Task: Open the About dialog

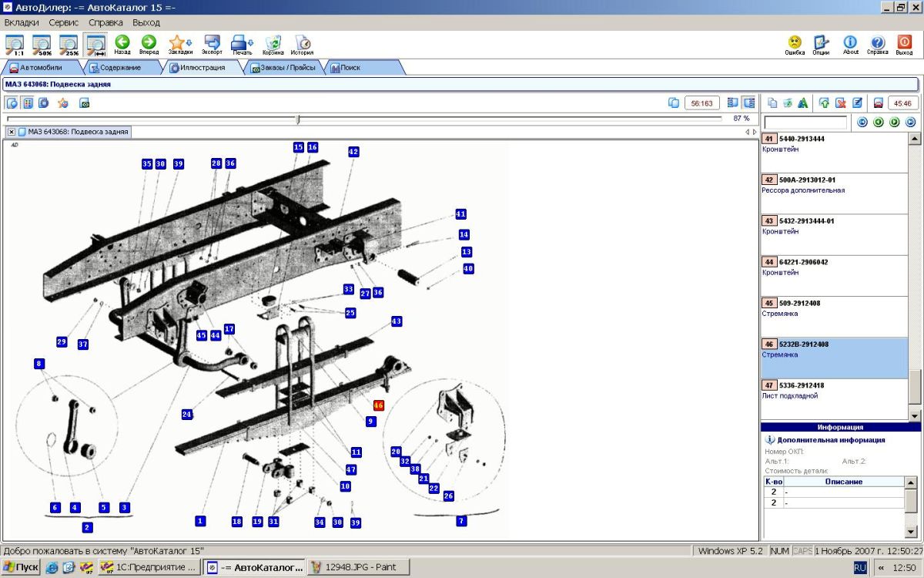Action: tap(850, 45)
